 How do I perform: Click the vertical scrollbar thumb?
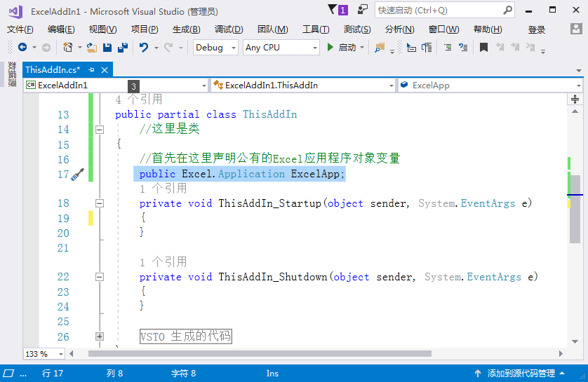575,208
